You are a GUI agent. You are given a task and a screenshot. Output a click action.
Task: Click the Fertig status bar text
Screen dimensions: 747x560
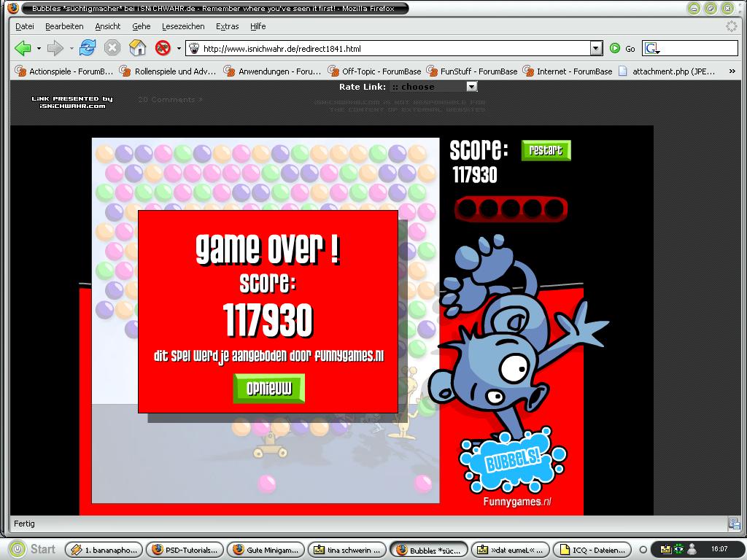coord(24,524)
